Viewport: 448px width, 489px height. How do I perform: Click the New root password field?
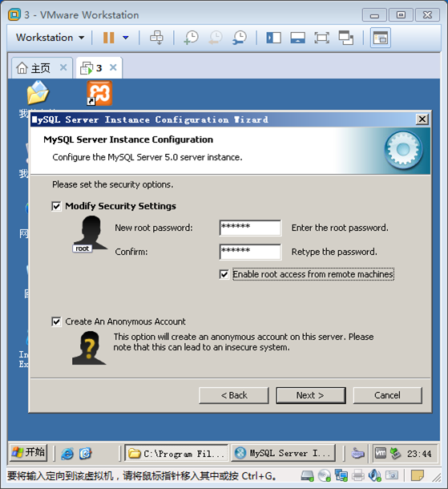(x=250, y=228)
